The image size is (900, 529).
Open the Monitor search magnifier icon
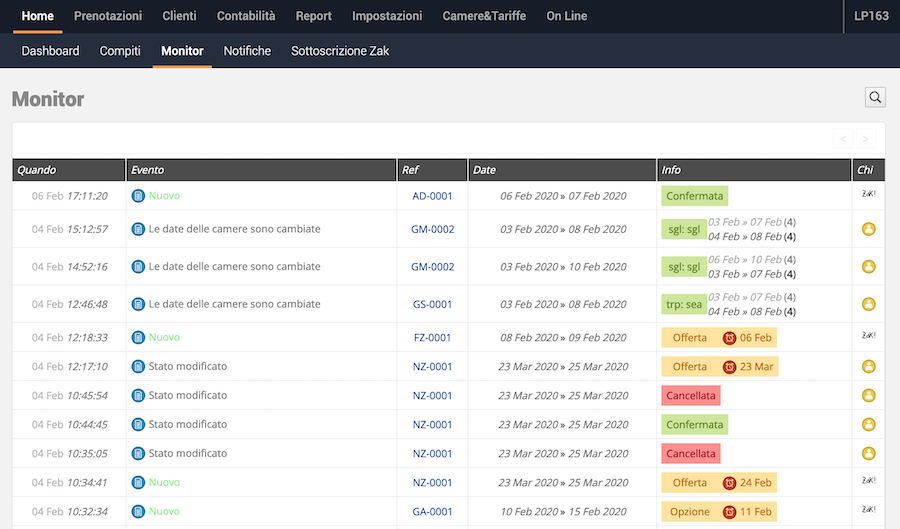pos(875,98)
